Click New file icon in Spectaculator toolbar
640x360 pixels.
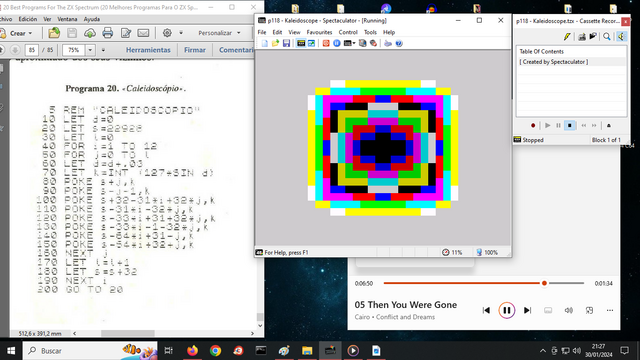point(265,43)
